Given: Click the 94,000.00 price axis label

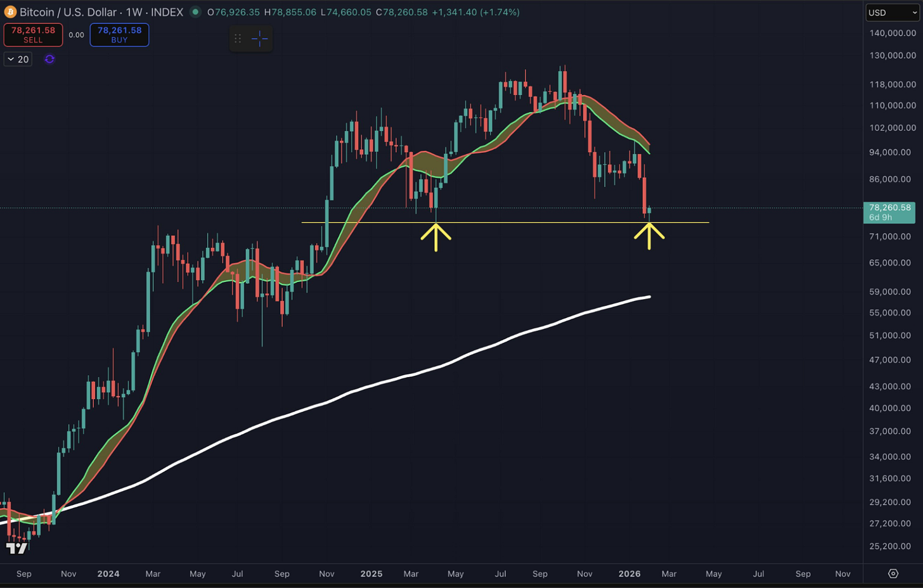Looking at the screenshot, I should 890,152.
